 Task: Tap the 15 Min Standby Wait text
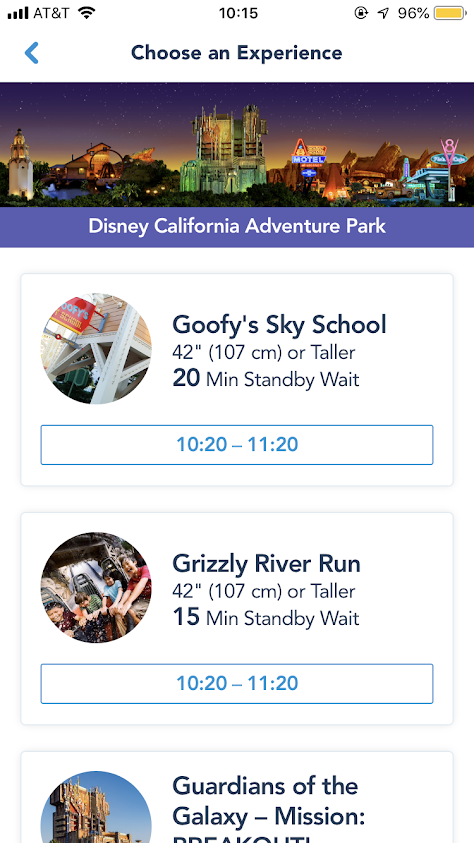pos(265,617)
